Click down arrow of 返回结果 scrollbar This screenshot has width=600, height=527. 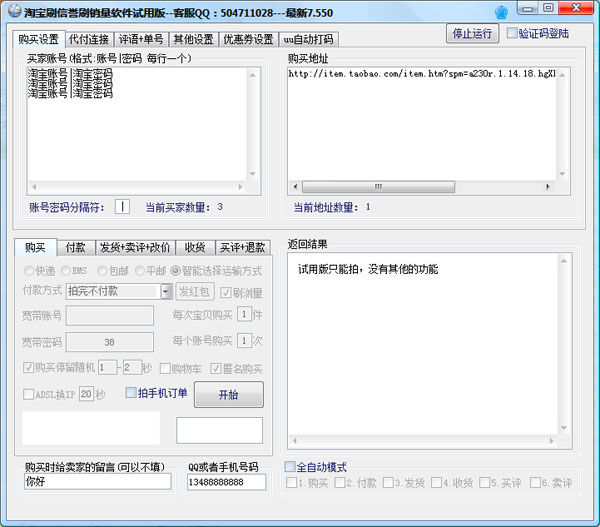click(x=564, y=427)
